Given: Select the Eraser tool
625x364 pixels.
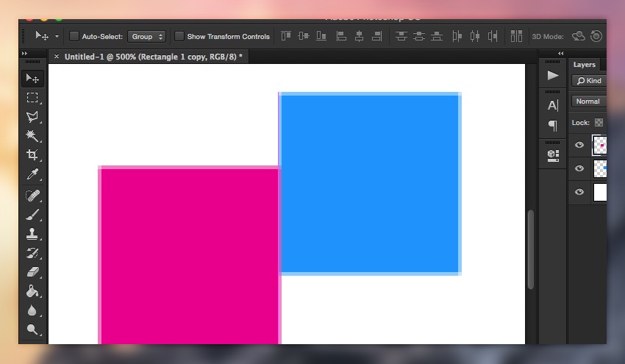Looking at the screenshot, I should point(32,272).
